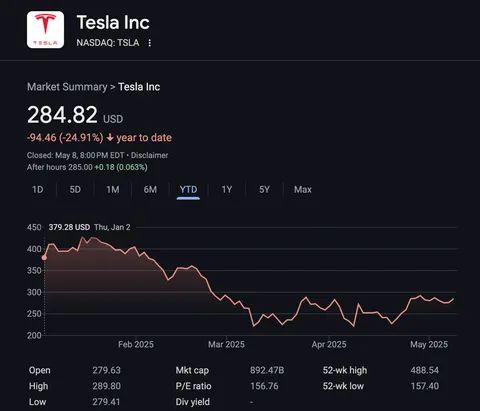Select the 1M time range tab
The image size is (480, 411).
tap(113, 190)
